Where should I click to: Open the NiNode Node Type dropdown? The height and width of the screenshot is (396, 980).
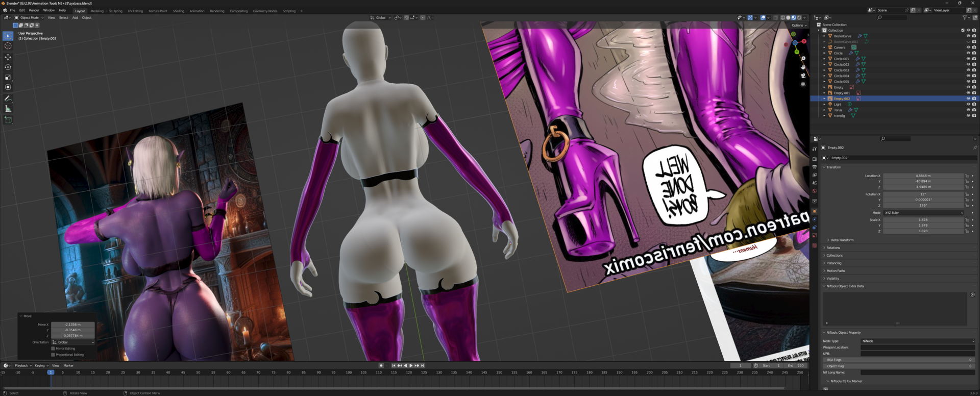[918, 341]
